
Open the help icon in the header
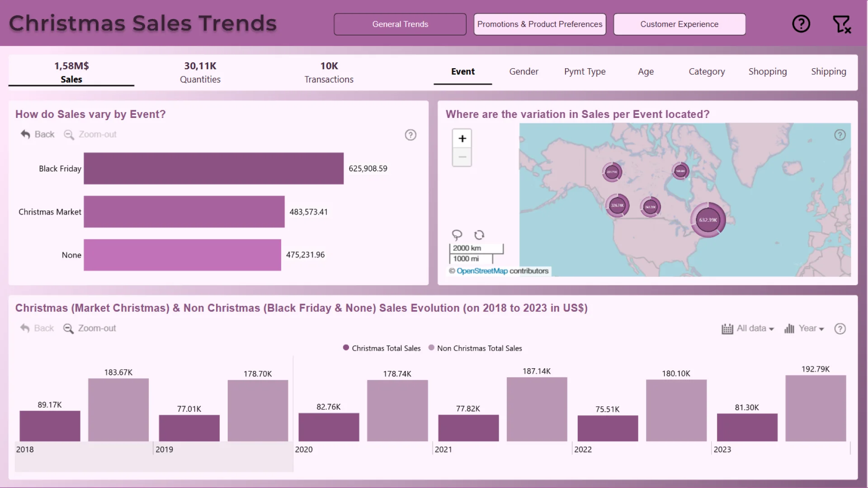click(801, 23)
